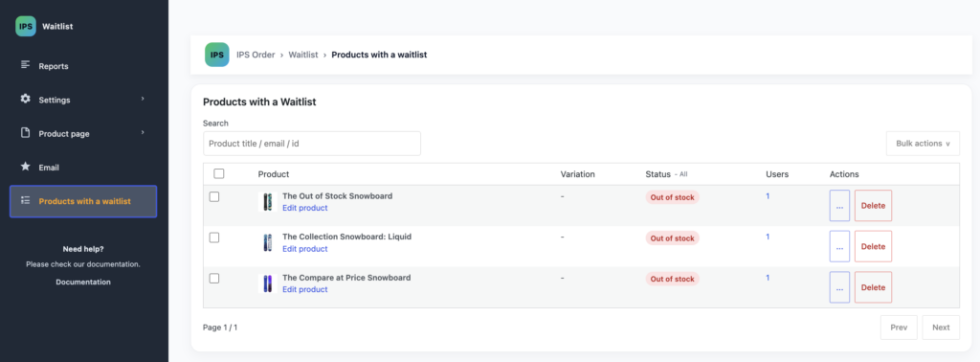Click the Waitlist breadcrumb link
Viewport: 980px width, 362px height.
[303, 55]
